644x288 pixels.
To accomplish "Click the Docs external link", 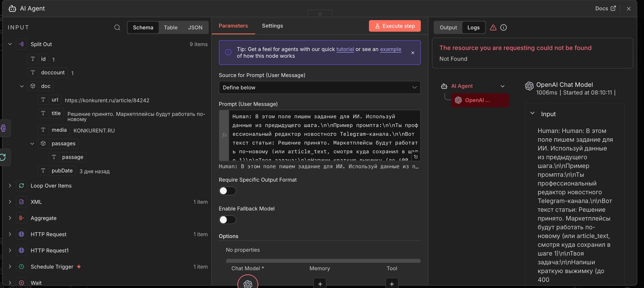I will 605,8.
